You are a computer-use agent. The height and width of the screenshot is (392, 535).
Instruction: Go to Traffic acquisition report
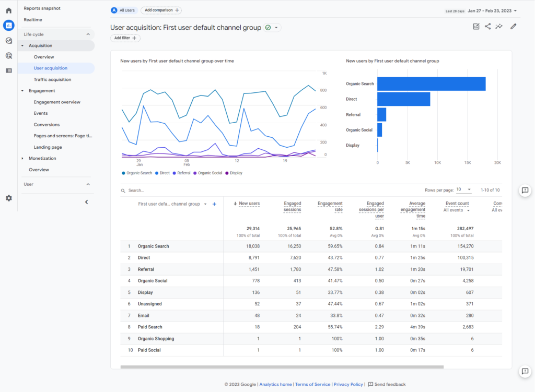click(52, 79)
